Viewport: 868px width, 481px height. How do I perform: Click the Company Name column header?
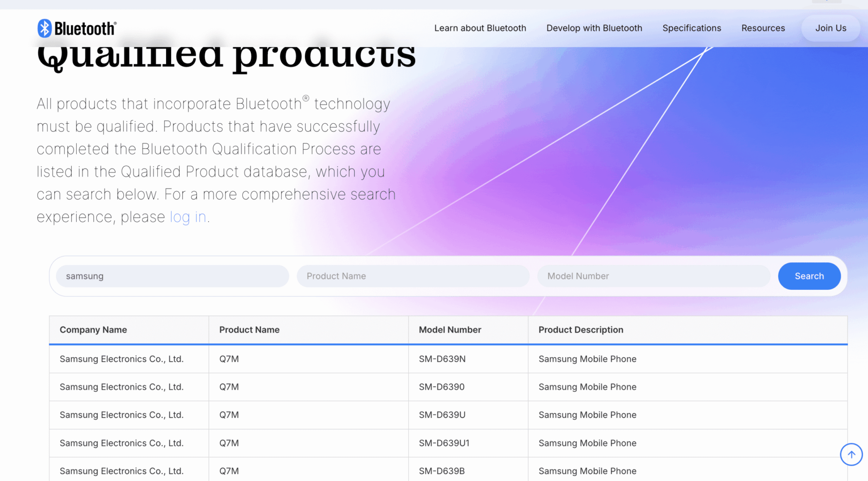click(x=93, y=330)
